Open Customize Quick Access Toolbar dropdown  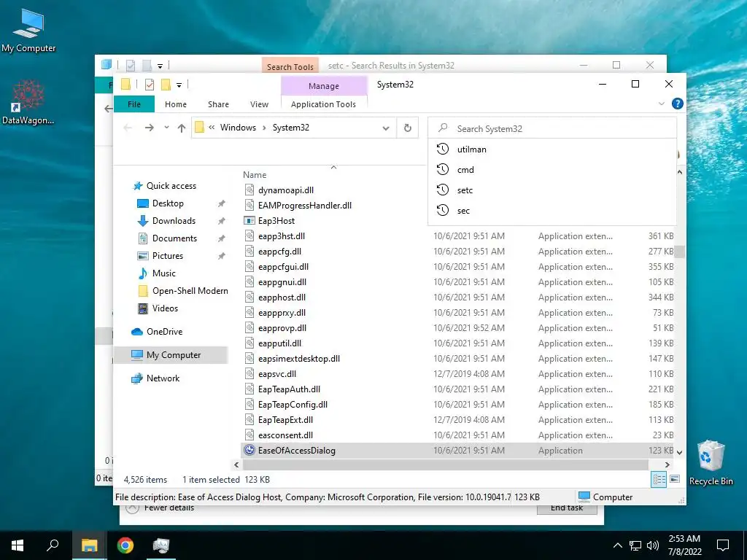click(179, 85)
